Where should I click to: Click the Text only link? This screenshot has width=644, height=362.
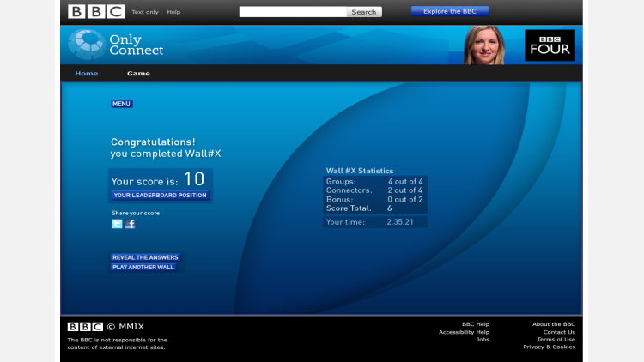tap(145, 12)
